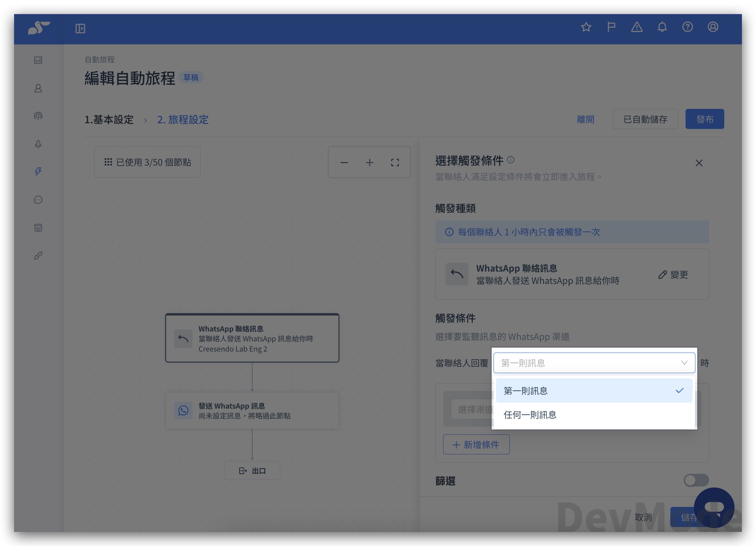Screen dimensions: 756x546
Task: Click the bird logo in top bar
Action: pyautogui.click(x=39, y=28)
